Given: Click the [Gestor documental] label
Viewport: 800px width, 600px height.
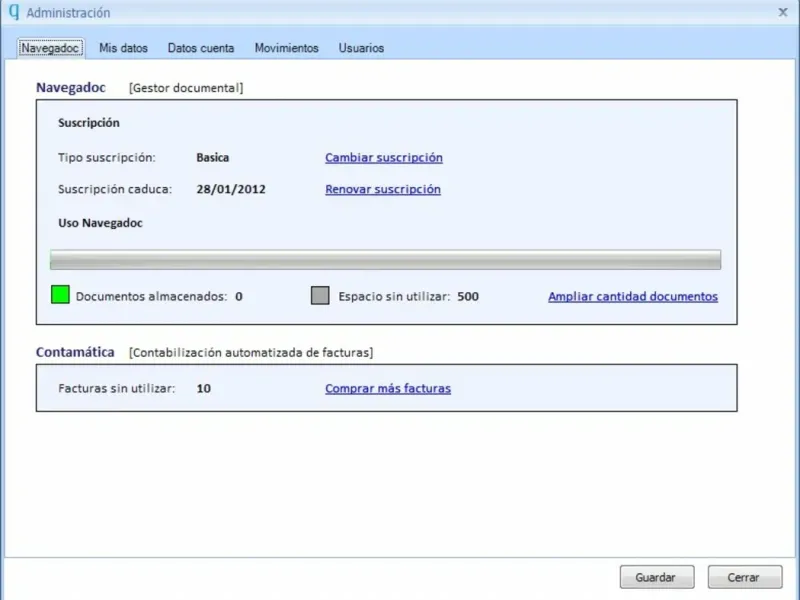Looking at the screenshot, I should pos(186,88).
